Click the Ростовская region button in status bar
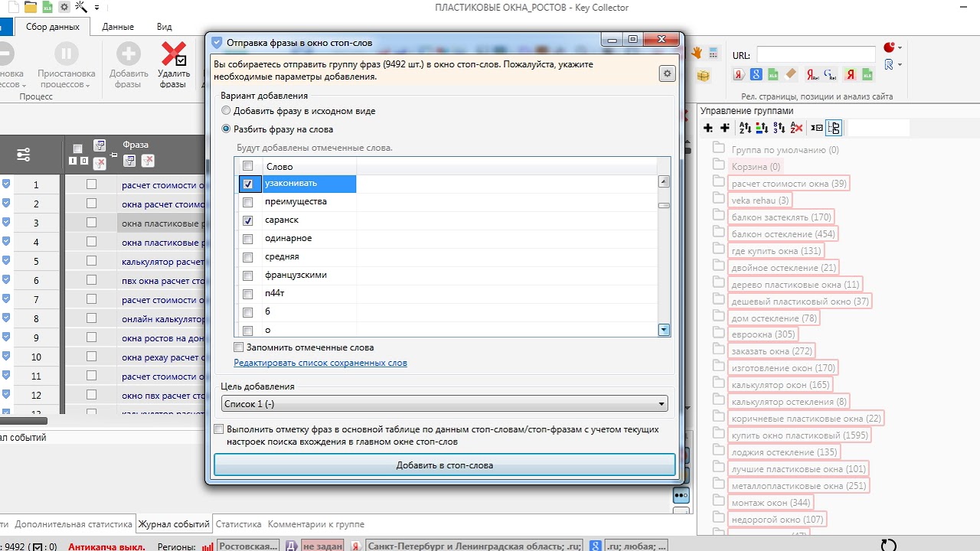 pyautogui.click(x=248, y=546)
